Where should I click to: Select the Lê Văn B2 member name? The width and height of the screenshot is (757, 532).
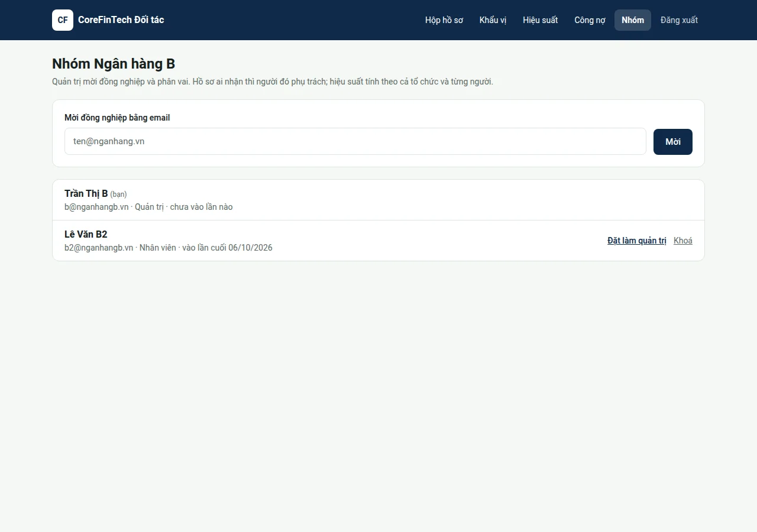tap(86, 235)
